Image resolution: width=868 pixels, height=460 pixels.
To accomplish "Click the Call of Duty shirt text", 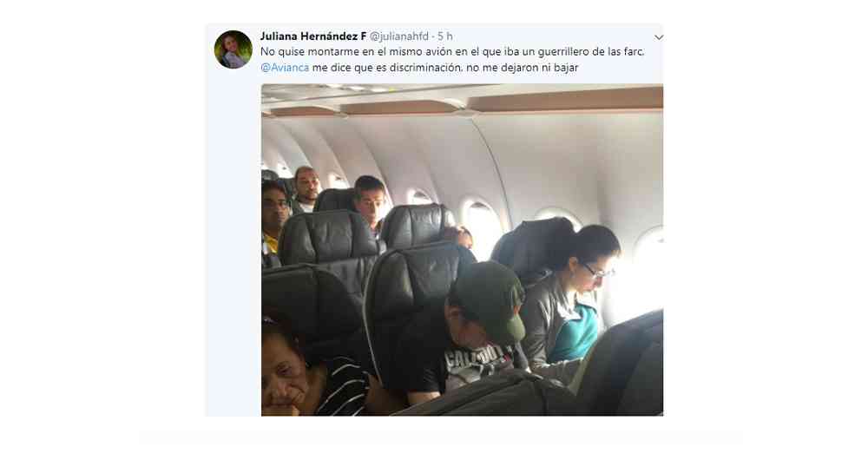I will (x=481, y=357).
